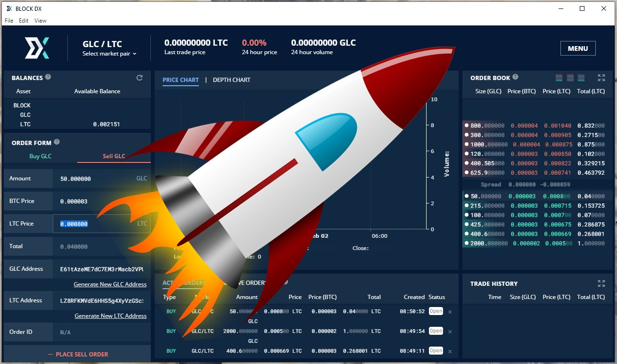The width and height of the screenshot is (617, 364).
Task: Click the Open status of 08:49:11 order
Action: 436,351
